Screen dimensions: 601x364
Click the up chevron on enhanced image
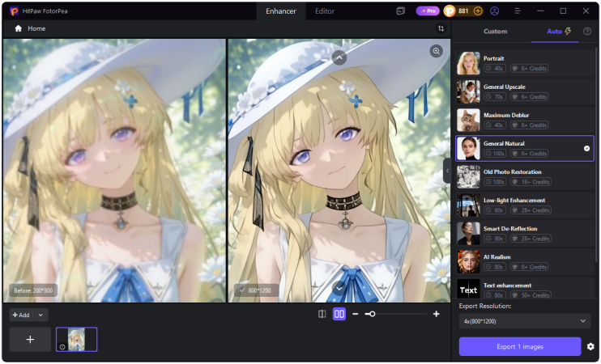(x=339, y=57)
